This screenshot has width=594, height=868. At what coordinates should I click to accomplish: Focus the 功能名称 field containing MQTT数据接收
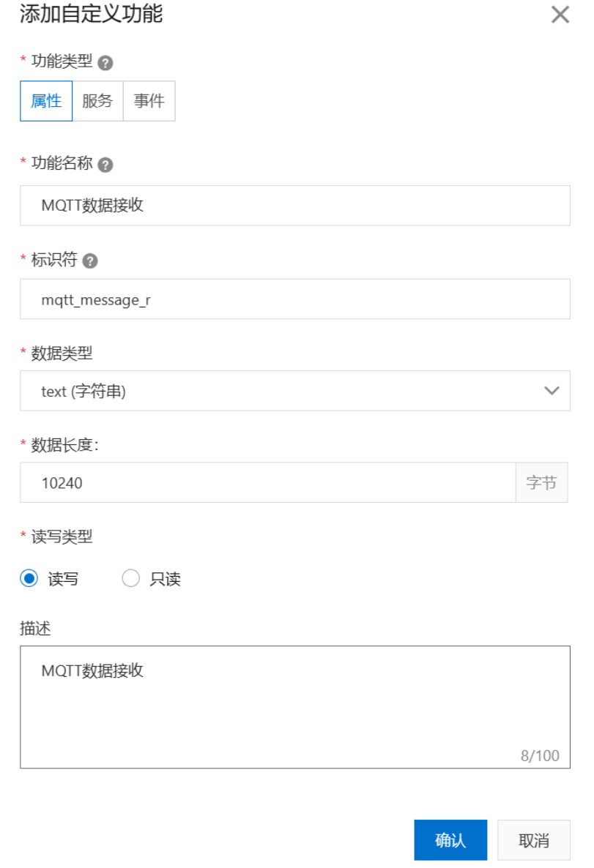coord(294,206)
